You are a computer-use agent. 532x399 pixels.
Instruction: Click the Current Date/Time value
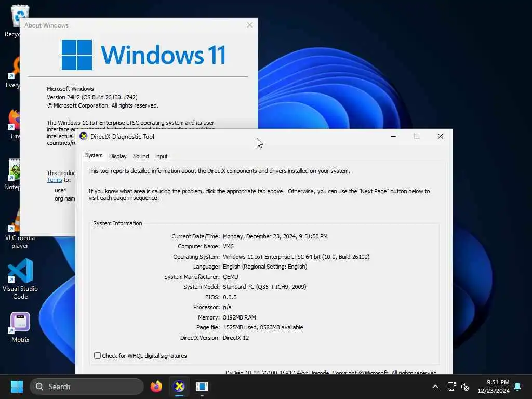coord(275,236)
